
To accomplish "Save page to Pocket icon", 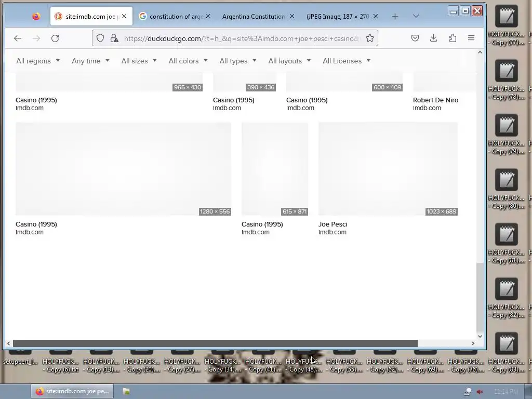I will coord(415,38).
